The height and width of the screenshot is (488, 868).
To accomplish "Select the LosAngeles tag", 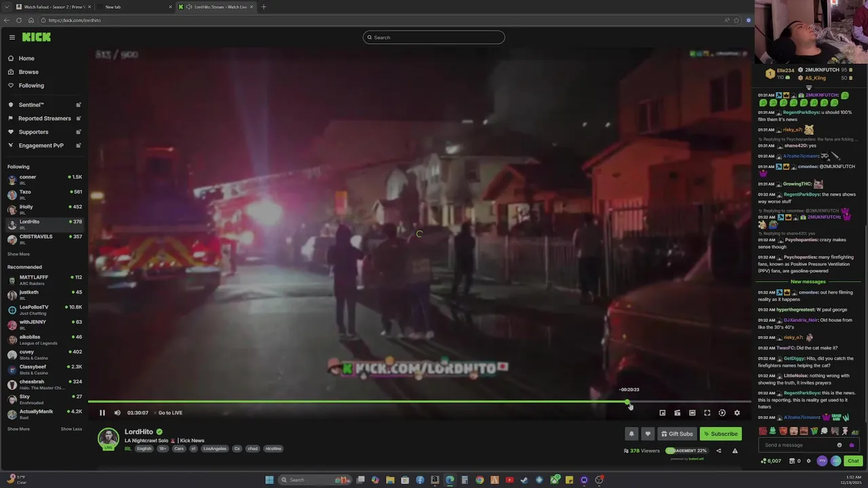I will pyautogui.click(x=214, y=449).
